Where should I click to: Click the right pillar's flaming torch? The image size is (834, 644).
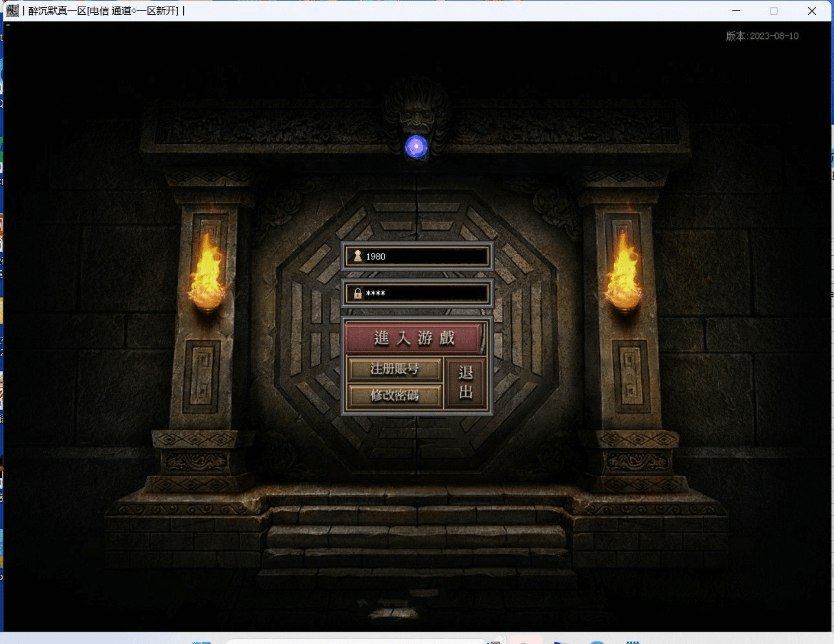[623, 275]
